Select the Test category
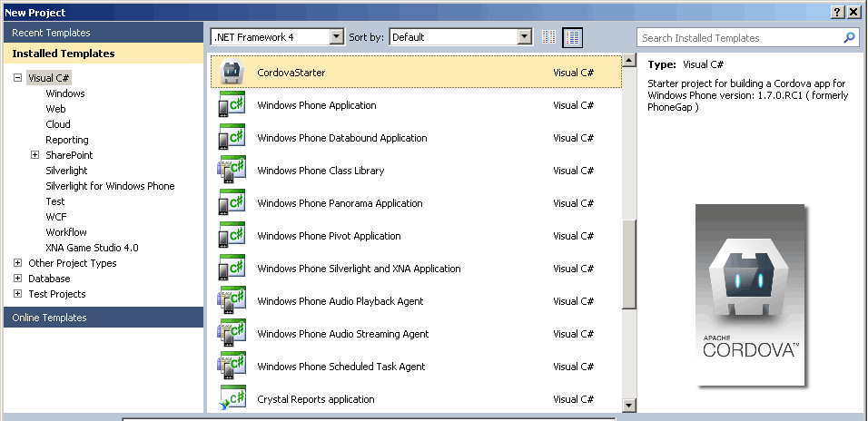Screen dimensions: 868x421 pyautogui.click(x=54, y=201)
